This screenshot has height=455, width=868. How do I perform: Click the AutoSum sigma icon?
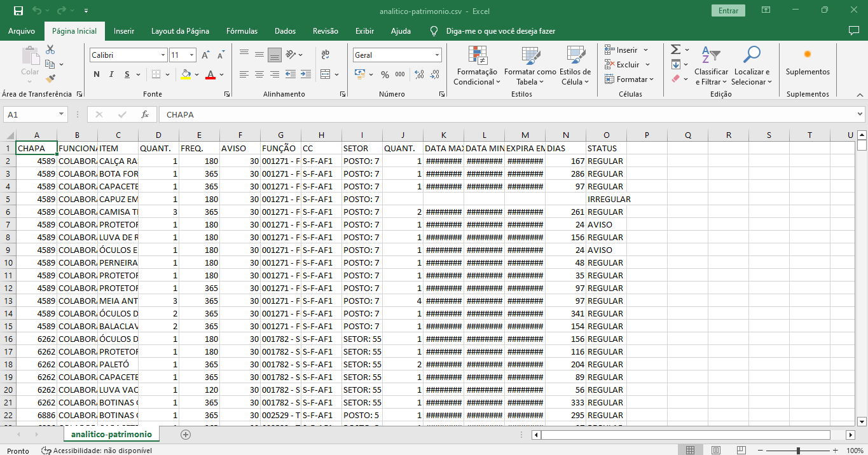[676, 50]
